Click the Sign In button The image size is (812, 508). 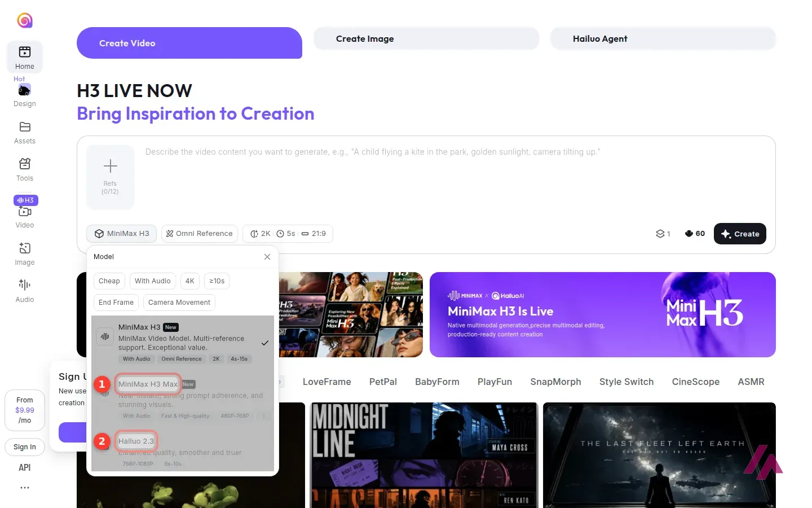coord(25,447)
